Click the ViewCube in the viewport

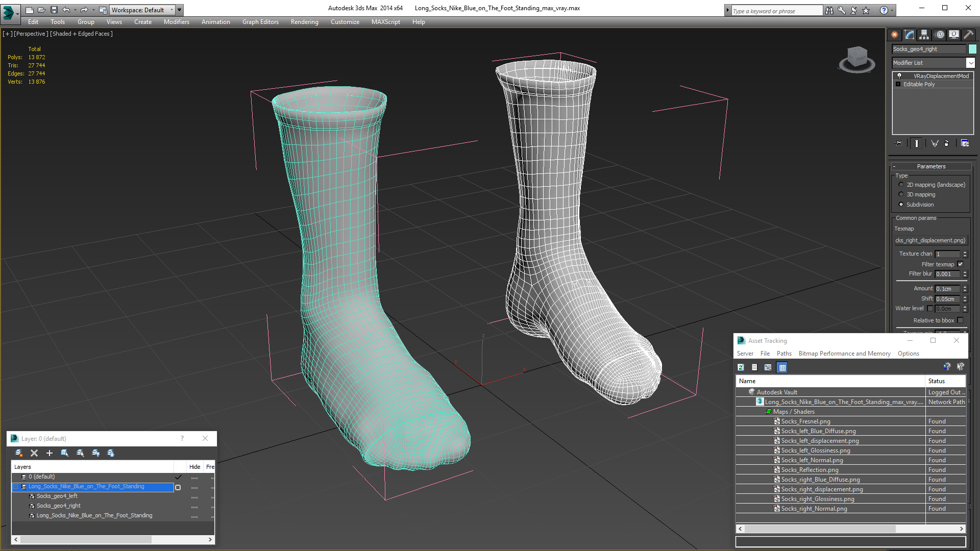[857, 60]
